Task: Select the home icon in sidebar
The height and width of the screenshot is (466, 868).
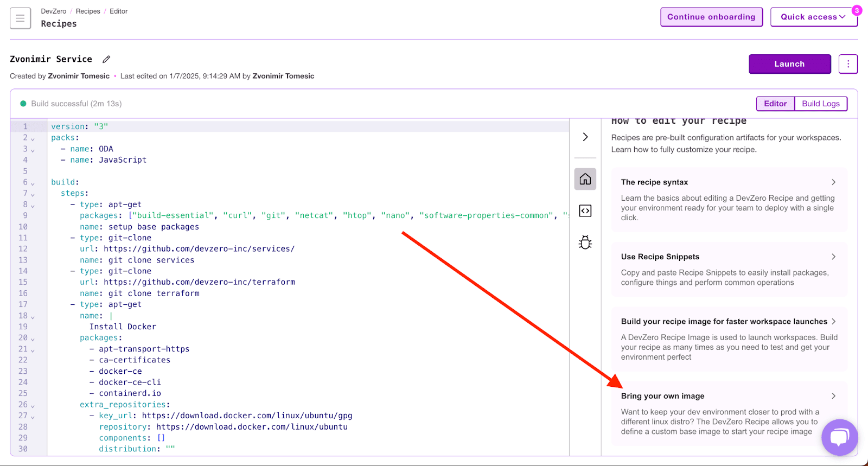Action: [585, 179]
